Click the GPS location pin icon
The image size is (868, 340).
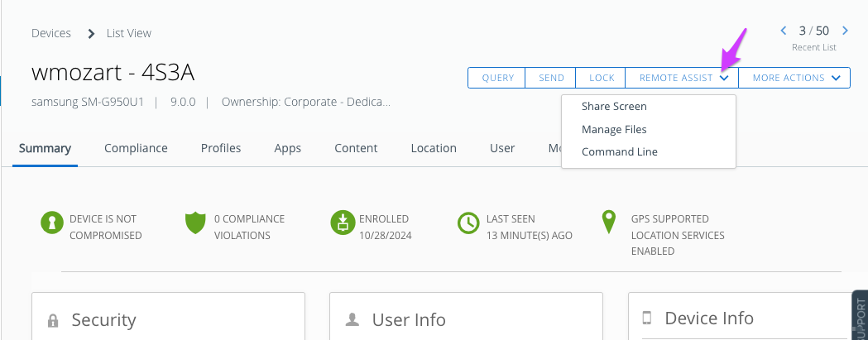click(609, 222)
